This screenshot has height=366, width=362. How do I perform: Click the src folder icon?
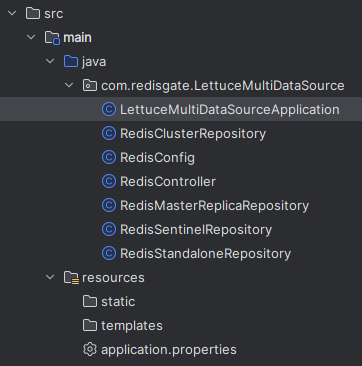pyautogui.click(x=33, y=13)
